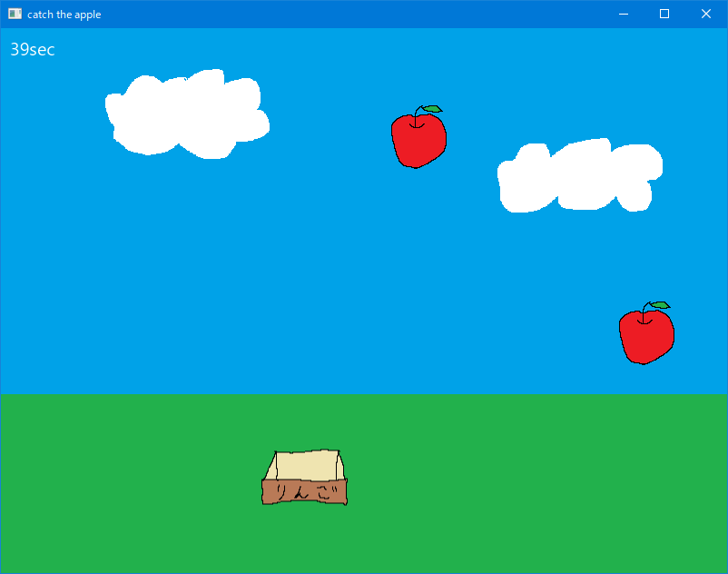
Task: Click the beige inside of the crate
Action: coord(305,464)
